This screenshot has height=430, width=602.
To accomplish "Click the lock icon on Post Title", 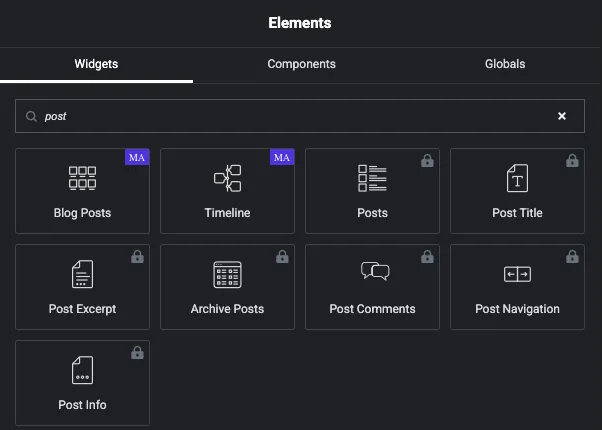I will [x=572, y=160].
